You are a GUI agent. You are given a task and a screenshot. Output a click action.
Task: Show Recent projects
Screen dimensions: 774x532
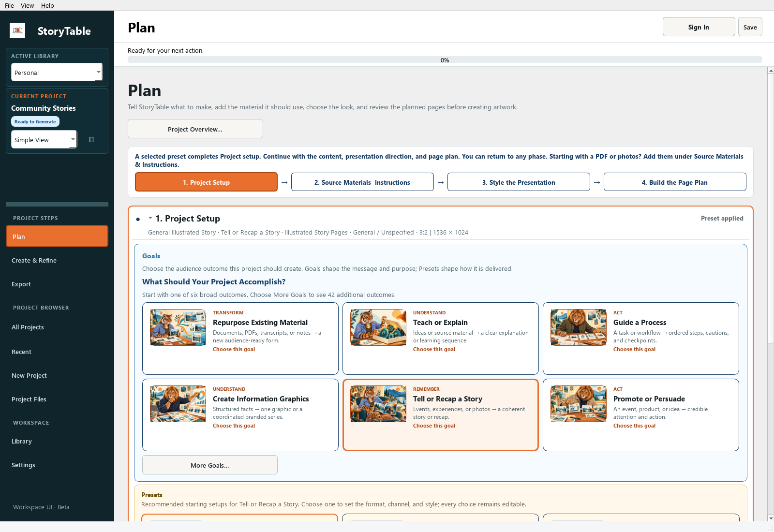57,352
